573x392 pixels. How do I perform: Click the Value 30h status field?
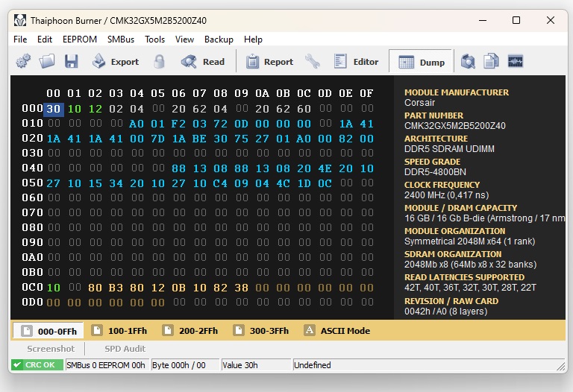pos(255,365)
